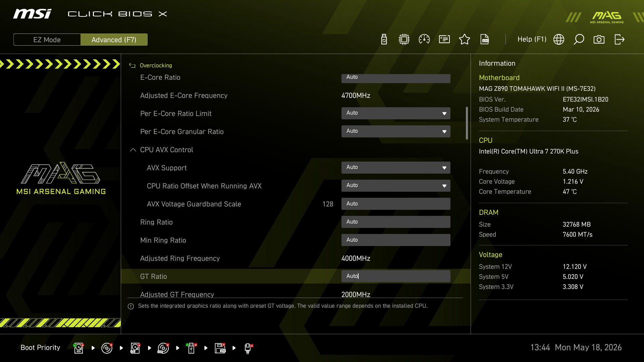Click the clock showing 13:44 Mon May 18, 2026
This screenshot has height=362, width=644.
click(x=576, y=348)
